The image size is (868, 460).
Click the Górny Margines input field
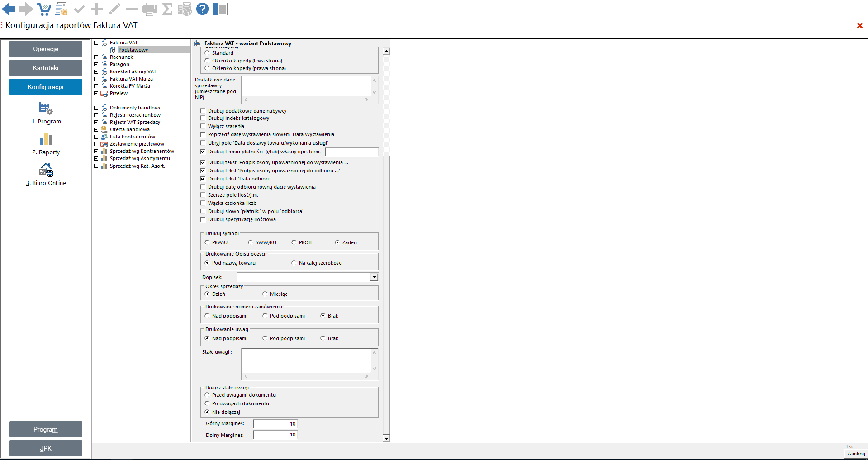275,424
